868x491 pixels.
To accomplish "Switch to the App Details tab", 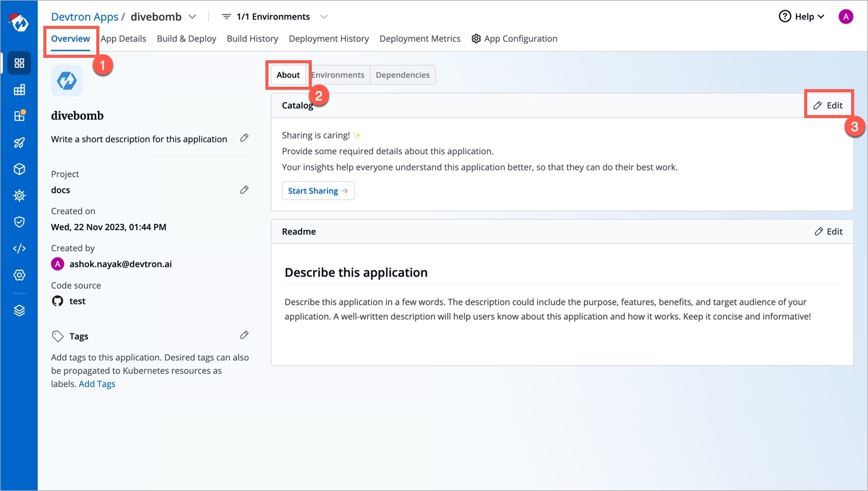I will pyautogui.click(x=123, y=39).
